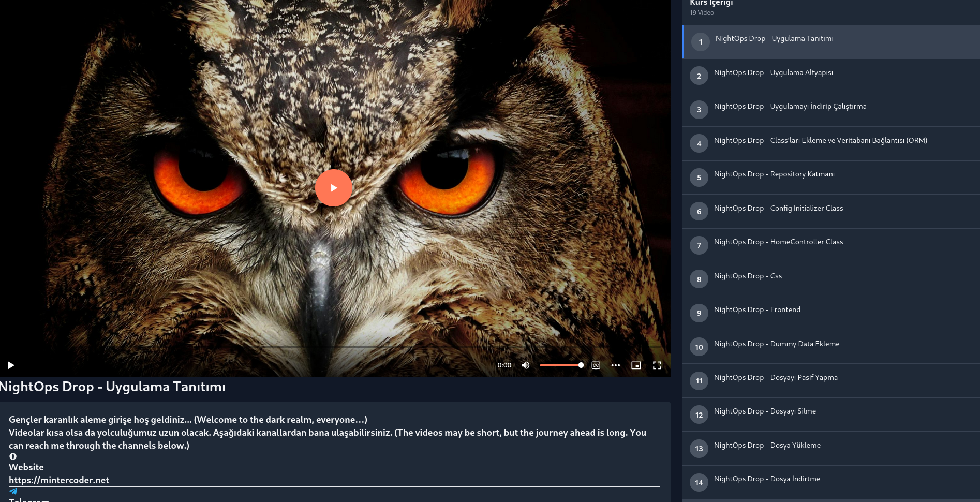
Task: Click the '19 Video' count text
Action: 702,13
